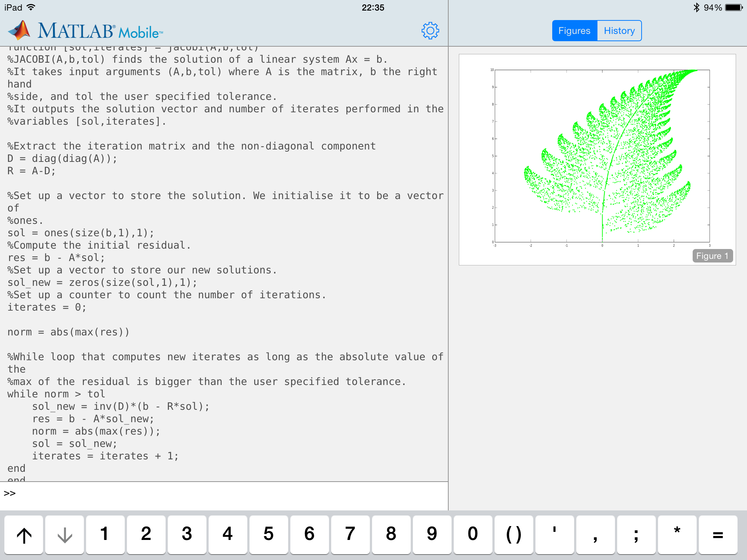Tap the Bluetooth status icon
The height and width of the screenshot is (560, 747).
[x=696, y=7]
